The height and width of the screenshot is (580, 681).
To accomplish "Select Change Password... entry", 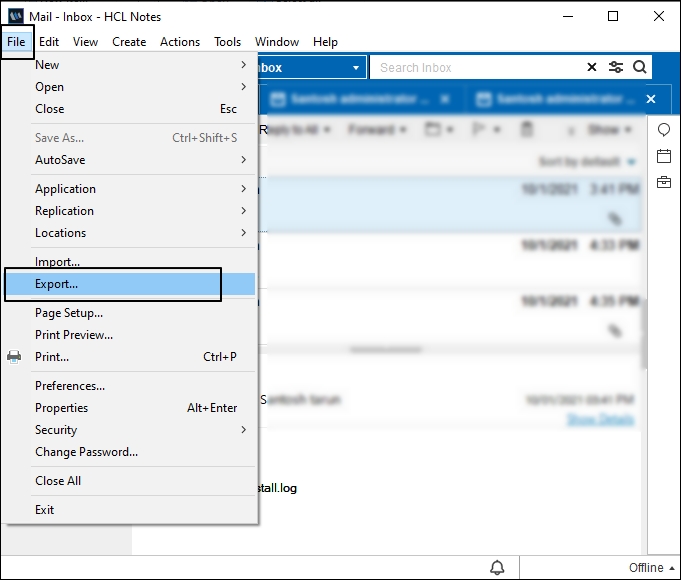I will [x=143, y=452].
